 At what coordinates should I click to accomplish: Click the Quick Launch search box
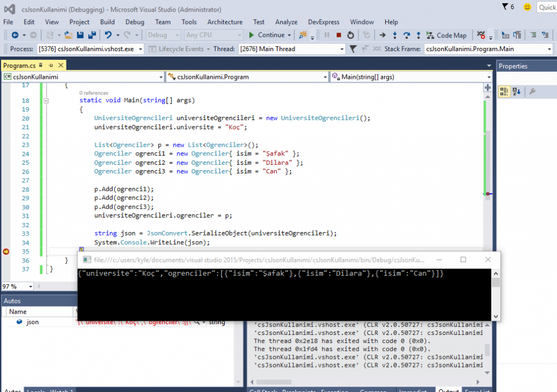pos(547,7)
